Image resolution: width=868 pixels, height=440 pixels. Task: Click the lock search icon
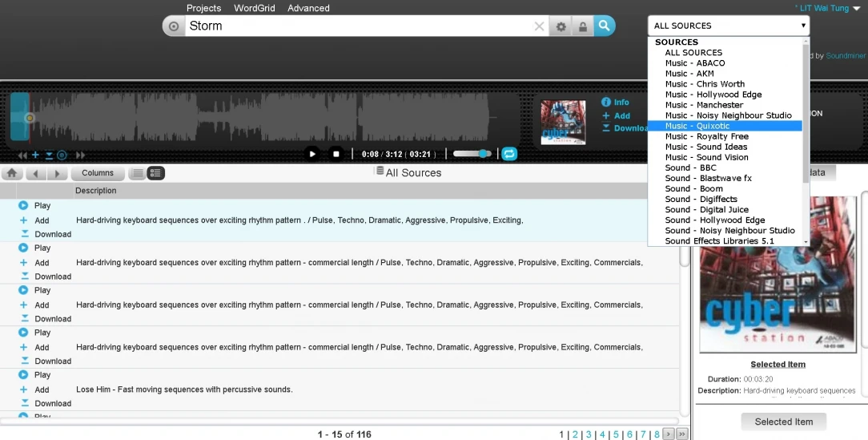coord(582,26)
